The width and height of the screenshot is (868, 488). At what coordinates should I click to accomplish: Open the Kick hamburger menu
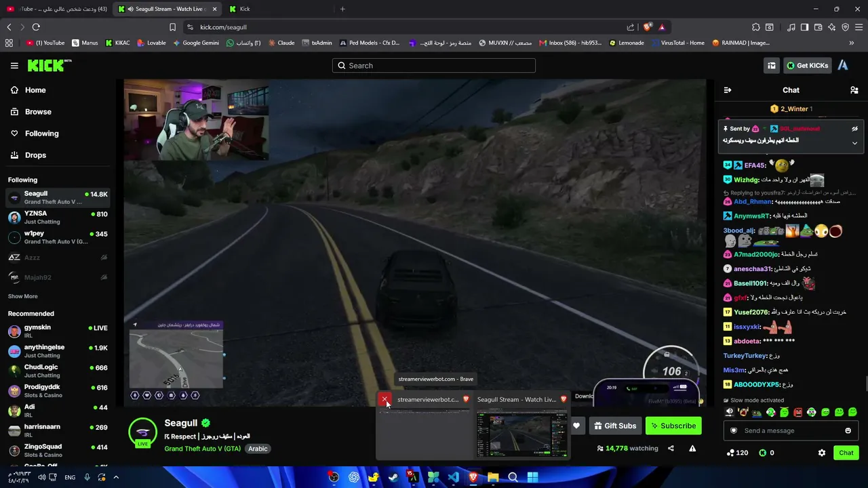[x=14, y=66]
